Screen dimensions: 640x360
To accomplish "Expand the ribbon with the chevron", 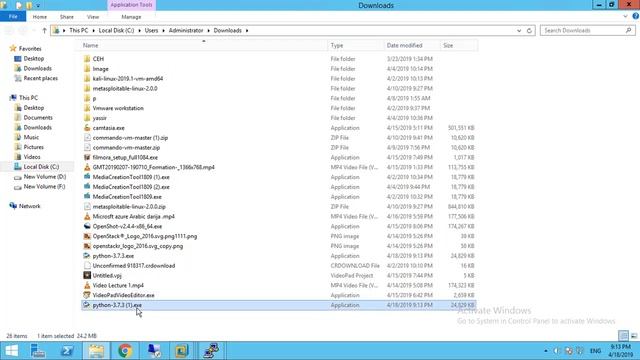I will click(625, 17).
